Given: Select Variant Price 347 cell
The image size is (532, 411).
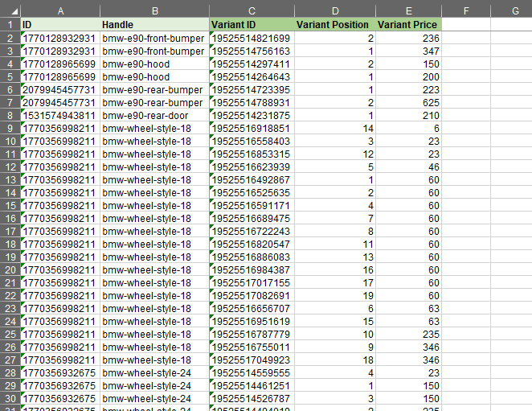Looking at the screenshot, I should 408,51.
